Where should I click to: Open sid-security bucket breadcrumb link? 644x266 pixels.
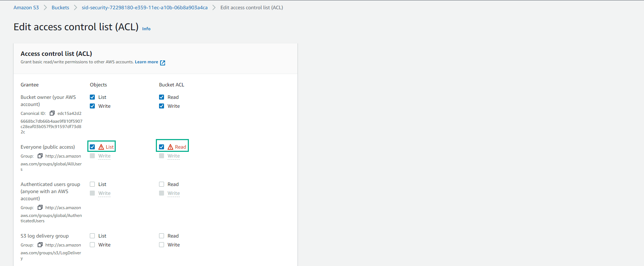tap(144, 7)
